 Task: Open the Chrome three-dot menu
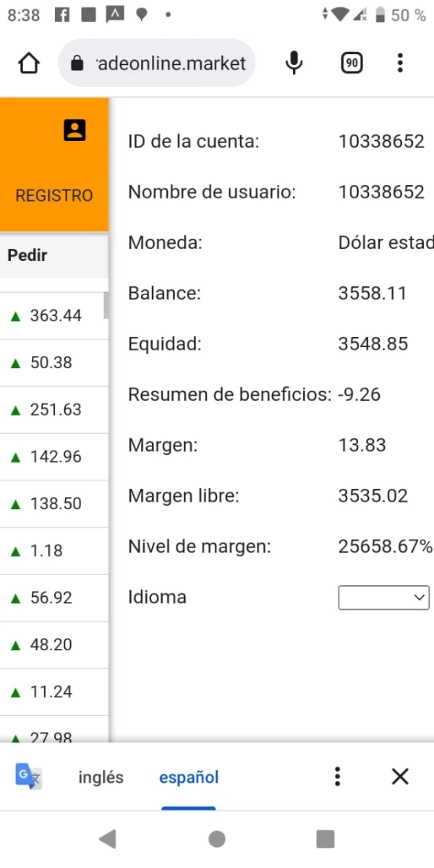point(400,64)
